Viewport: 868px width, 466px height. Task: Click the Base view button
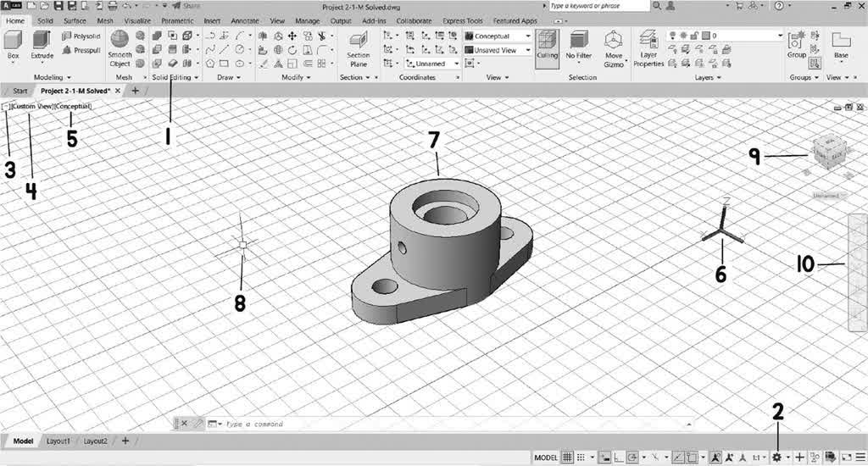841,46
